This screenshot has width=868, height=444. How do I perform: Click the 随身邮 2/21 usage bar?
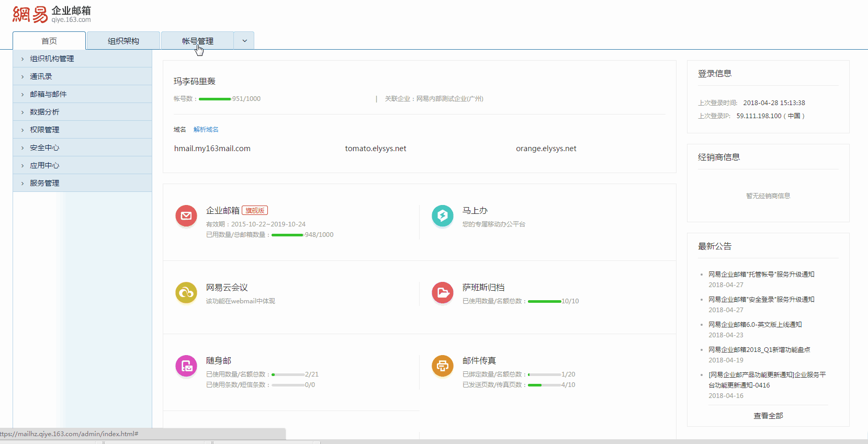288,374
